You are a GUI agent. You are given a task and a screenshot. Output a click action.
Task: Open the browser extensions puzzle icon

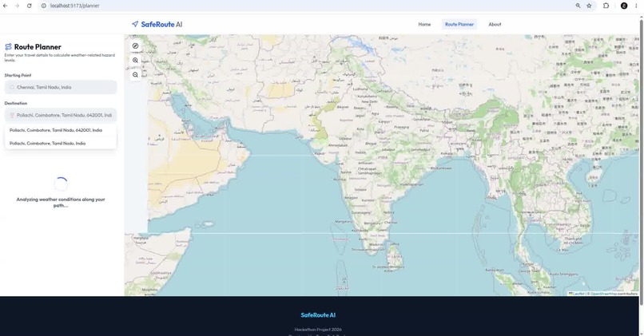pyautogui.click(x=606, y=6)
